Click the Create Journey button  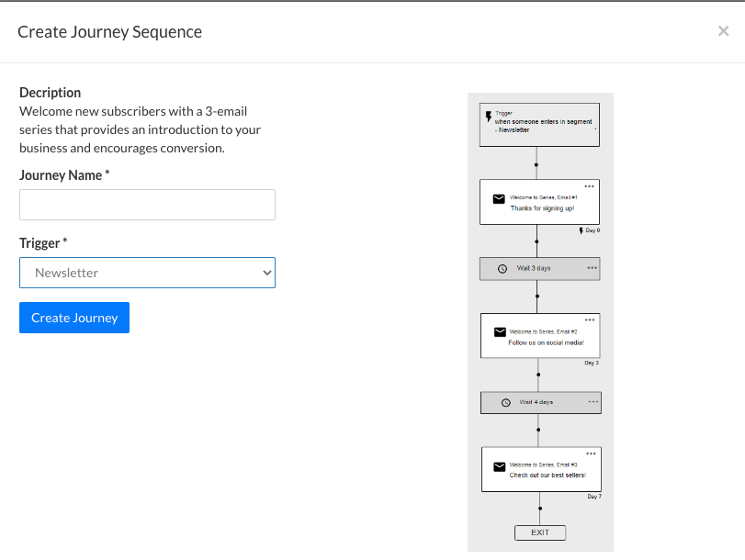(x=73, y=317)
